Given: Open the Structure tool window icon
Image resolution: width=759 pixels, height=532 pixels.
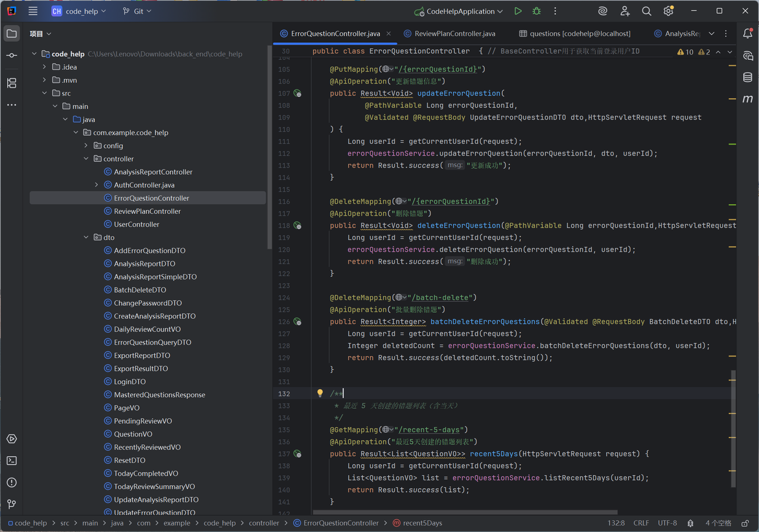Looking at the screenshot, I should pos(11,83).
